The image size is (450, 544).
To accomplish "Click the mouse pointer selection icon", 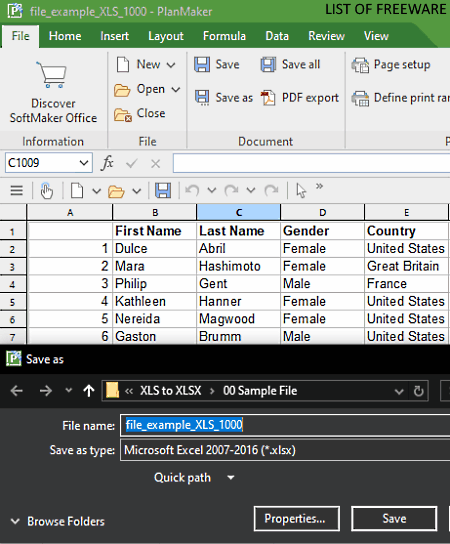I will (301, 190).
